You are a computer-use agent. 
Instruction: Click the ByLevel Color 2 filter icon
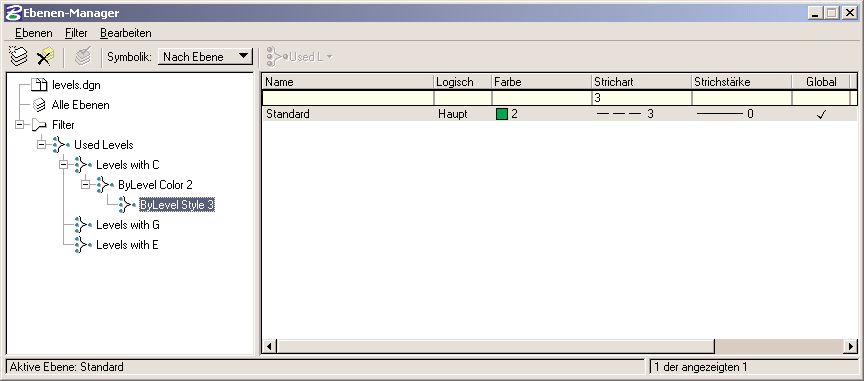click(x=105, y=185)
